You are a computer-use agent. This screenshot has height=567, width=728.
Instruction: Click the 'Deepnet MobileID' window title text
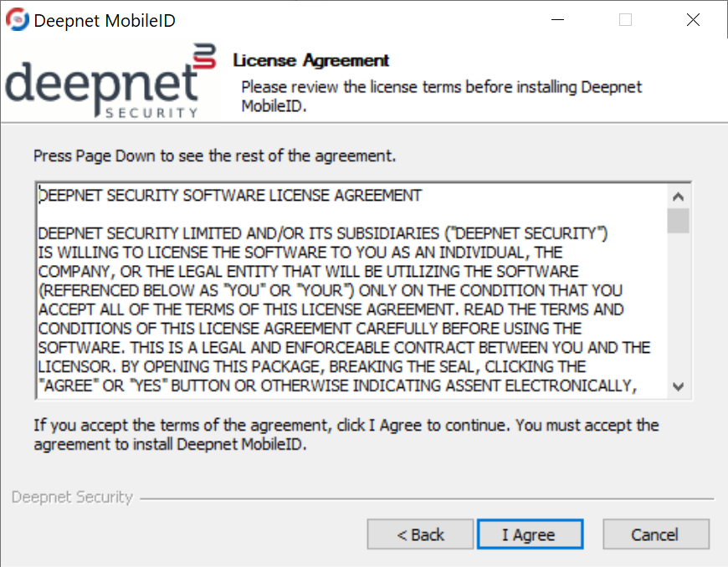[105, 20]
